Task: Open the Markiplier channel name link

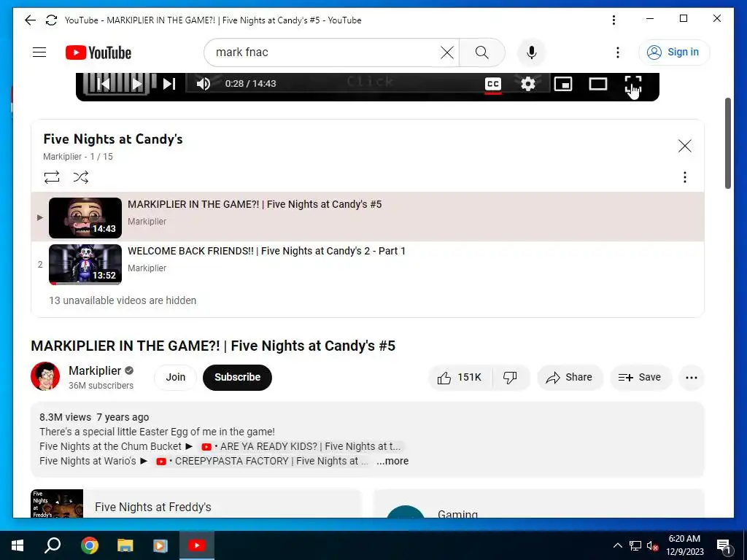Action: pyautogui.click(x=95, y=370)
